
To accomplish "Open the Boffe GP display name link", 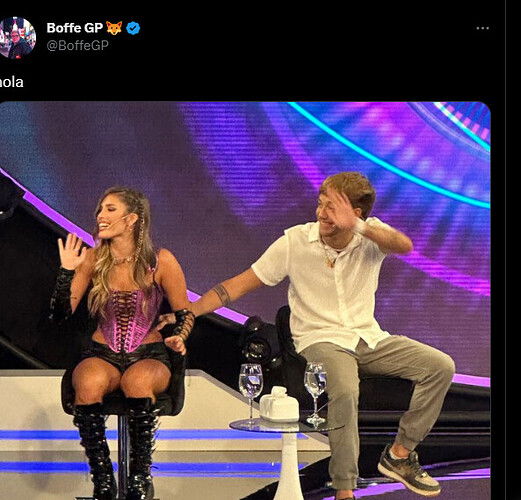I will pos(75,28).
